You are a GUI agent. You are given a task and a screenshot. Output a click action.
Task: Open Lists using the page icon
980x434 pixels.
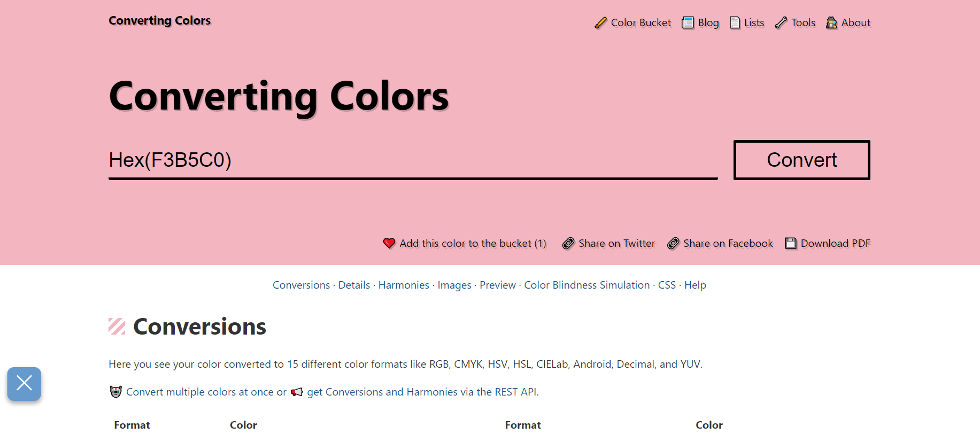tap(734, 22)
